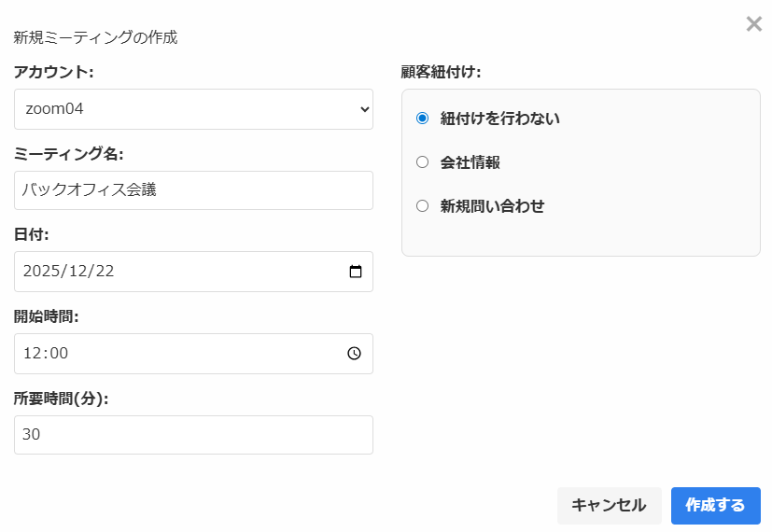The image size is (772, 532).
Task: Click the 所要時間(分) input showing 30
Action: tap(193, 435)
